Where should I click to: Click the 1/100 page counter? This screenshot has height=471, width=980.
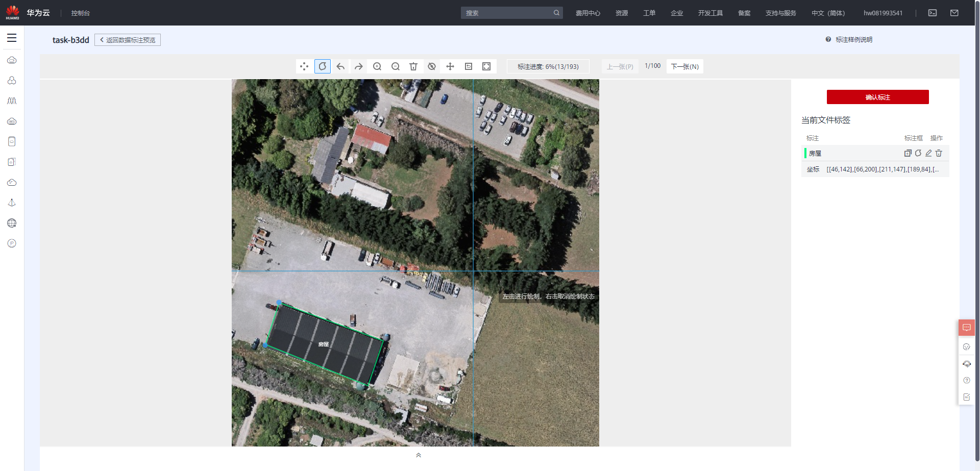click(x=652, y=66)
